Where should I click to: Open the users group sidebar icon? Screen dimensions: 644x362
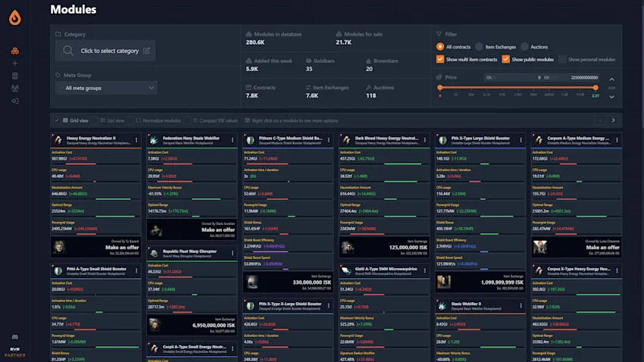click(x=15, y=89)
